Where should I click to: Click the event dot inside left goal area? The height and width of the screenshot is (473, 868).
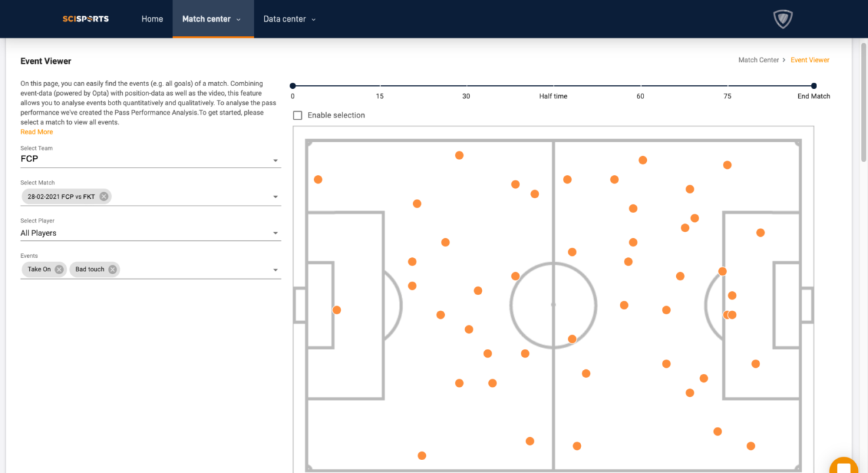point(336,310)
